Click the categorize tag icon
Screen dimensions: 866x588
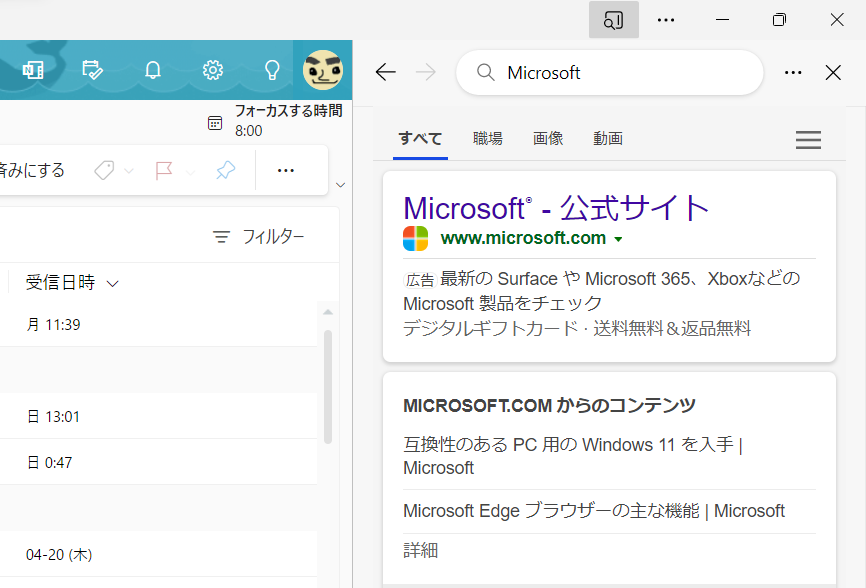point(104,171)
